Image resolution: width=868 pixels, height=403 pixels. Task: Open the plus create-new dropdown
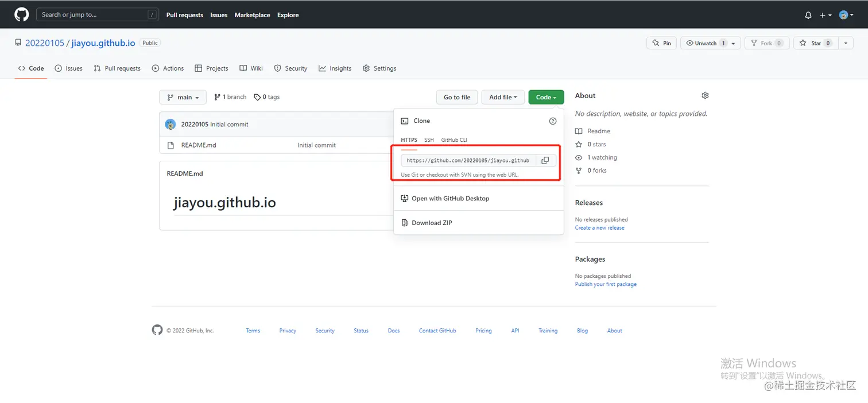pyautogui.click(x=826, y=15)
